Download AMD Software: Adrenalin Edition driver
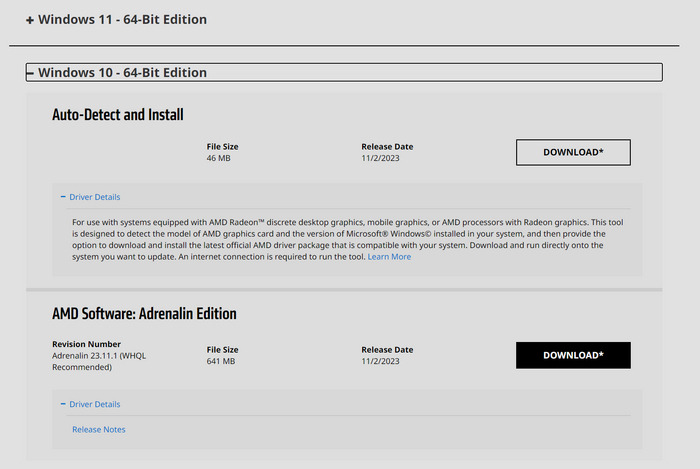Screen dimensions: 700x469 tap(573, 355)
